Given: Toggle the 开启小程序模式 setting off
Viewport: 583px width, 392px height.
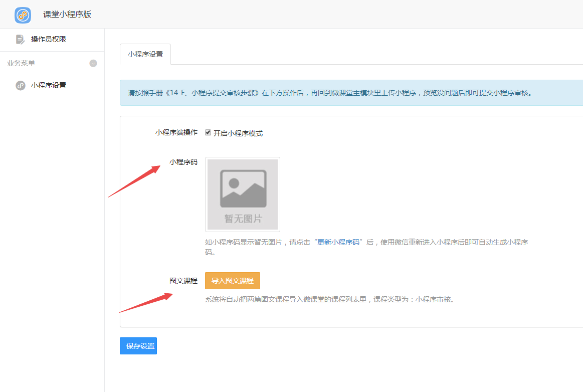Looking at the screenshot, I should click(209, 133).
